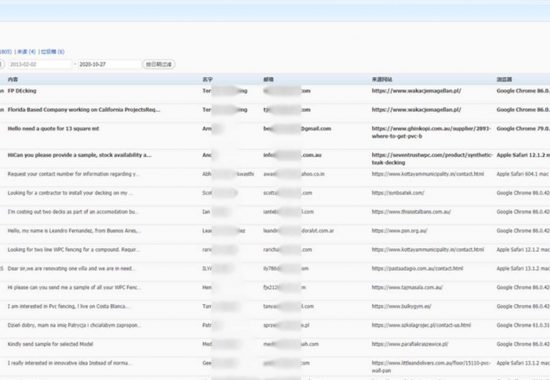Open the message titled 'FP DEcking'
The height and width of the screenshot is (380, 550).
click(22, 91)
